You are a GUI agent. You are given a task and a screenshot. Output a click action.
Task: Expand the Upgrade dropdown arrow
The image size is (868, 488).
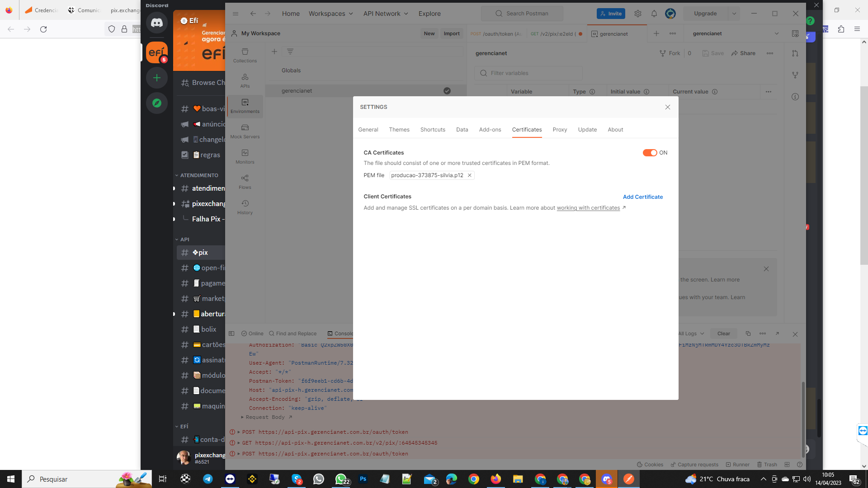tap(734, 14)
